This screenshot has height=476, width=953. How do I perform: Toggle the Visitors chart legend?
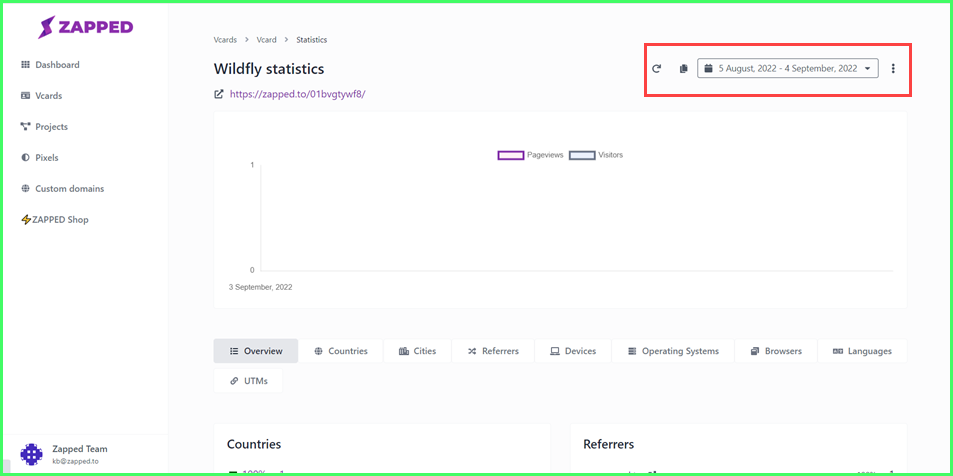(x=596, y=155)
